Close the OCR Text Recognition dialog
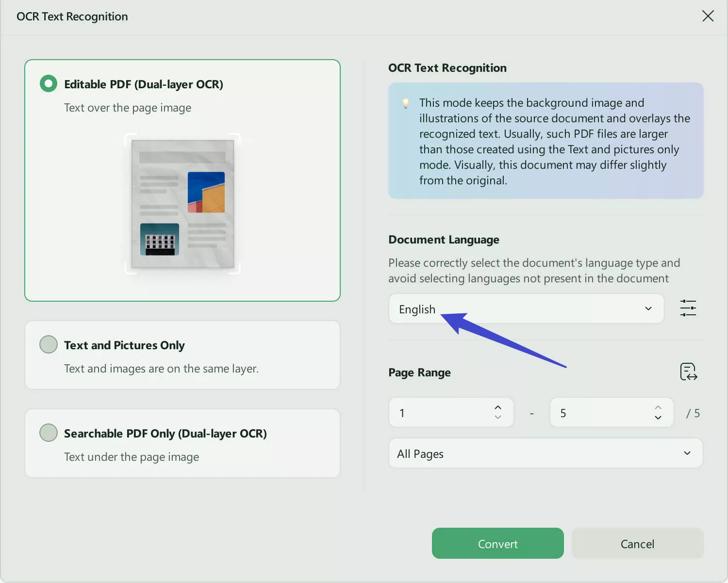The image size is (728, 583). tap(708, 16)
